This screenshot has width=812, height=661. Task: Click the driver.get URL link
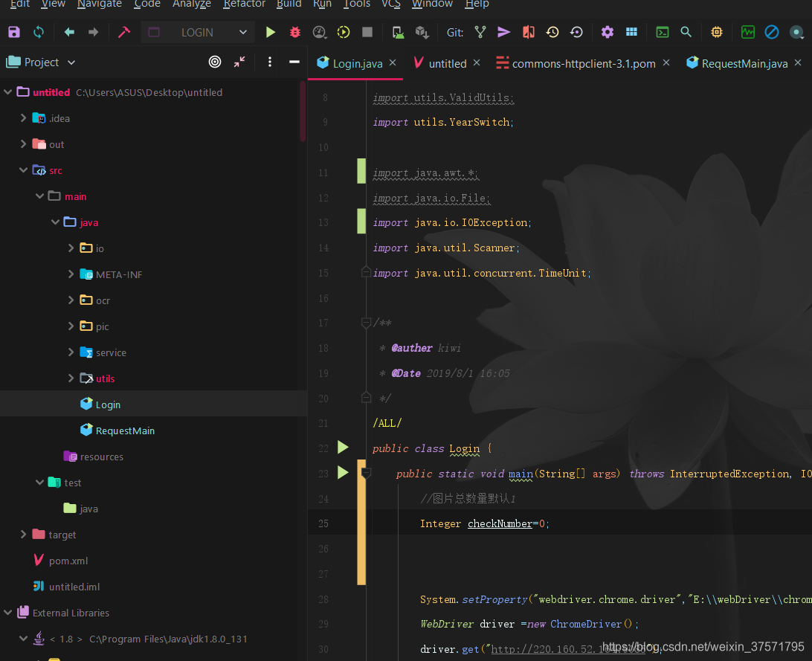click(x=568, y=648)
